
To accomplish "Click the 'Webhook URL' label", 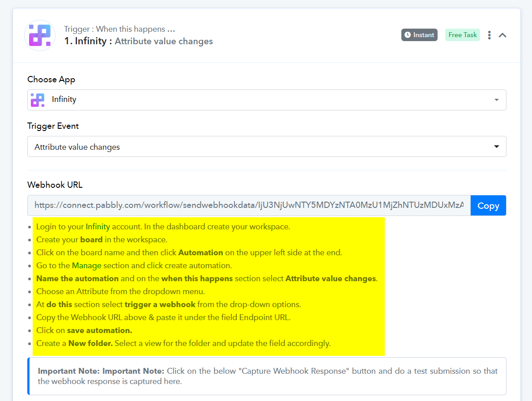I will tap(55, 185).
